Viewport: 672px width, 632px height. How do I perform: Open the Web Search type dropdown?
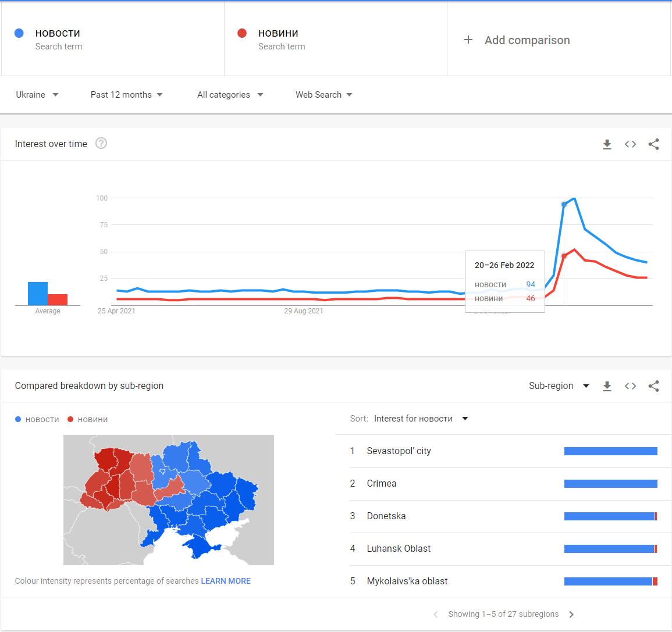(324, 95)
